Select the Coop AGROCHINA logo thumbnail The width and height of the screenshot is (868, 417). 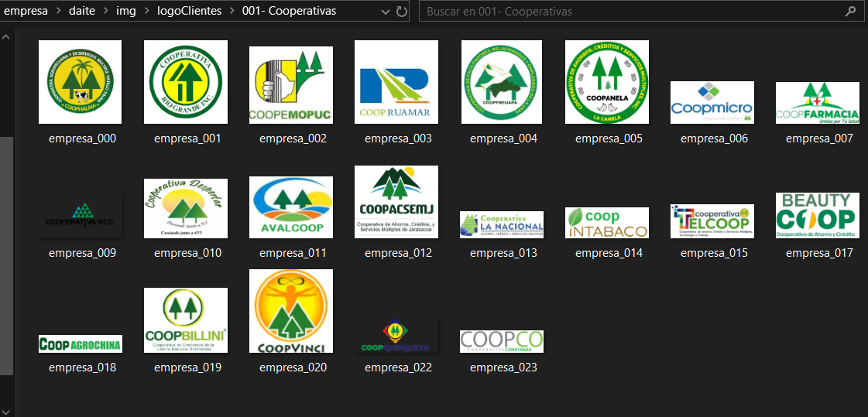pos(81,344)
